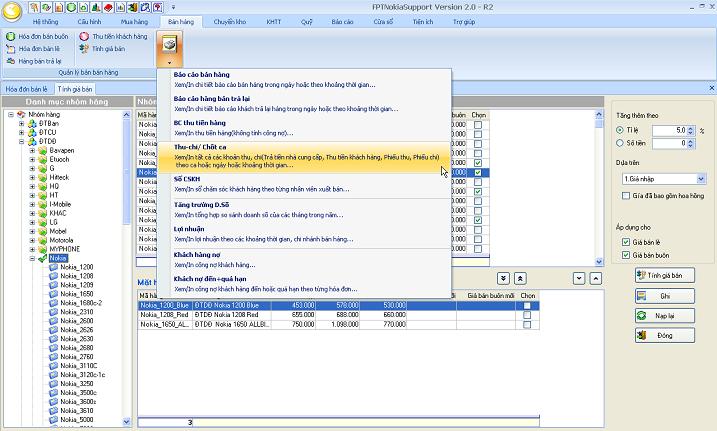The image size is (717, 431).
Task: Choose Báo cáo bán hàng from the menu
Action: tap(304, 80)
